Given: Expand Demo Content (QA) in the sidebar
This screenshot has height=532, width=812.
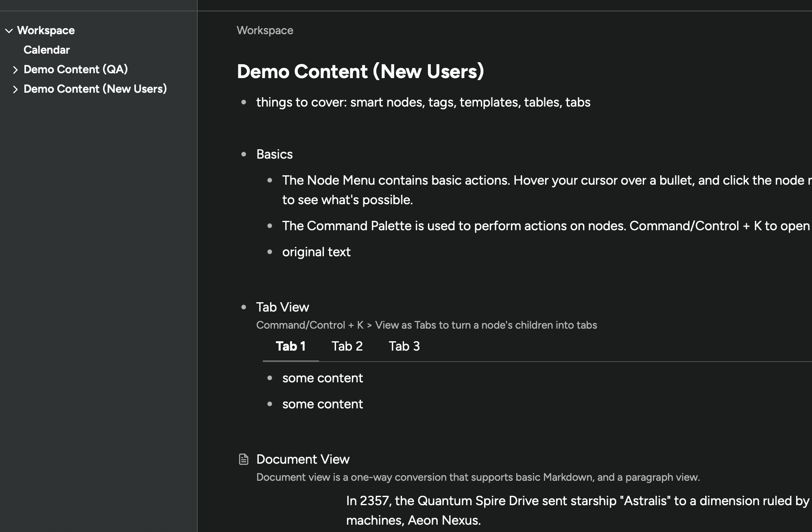Looking at the screenshot, I should (x=15, y=70).
